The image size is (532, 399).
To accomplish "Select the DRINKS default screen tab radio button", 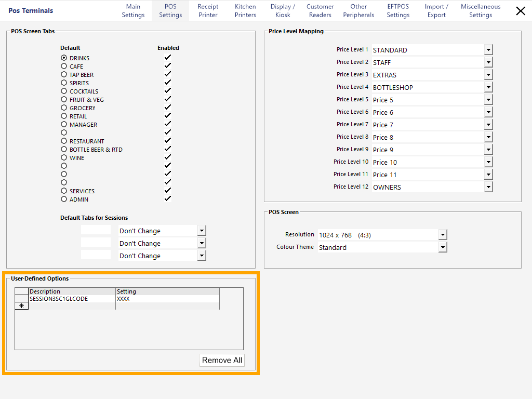I will pos(63,58).
